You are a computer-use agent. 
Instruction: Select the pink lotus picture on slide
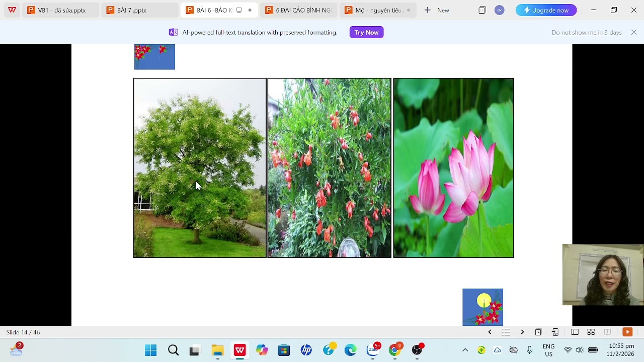[453, 168]
